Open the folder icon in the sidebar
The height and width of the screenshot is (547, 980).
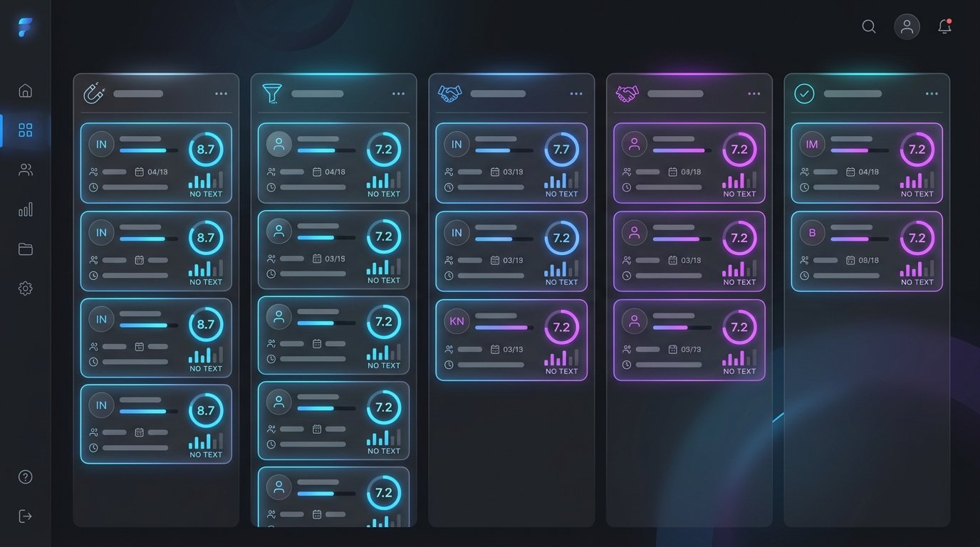coord(26,249)
